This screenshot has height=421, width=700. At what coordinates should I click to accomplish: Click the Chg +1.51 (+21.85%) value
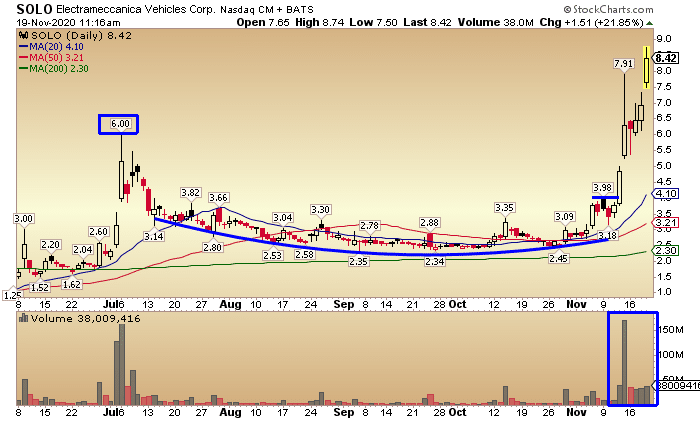click(x=592, y=22)
